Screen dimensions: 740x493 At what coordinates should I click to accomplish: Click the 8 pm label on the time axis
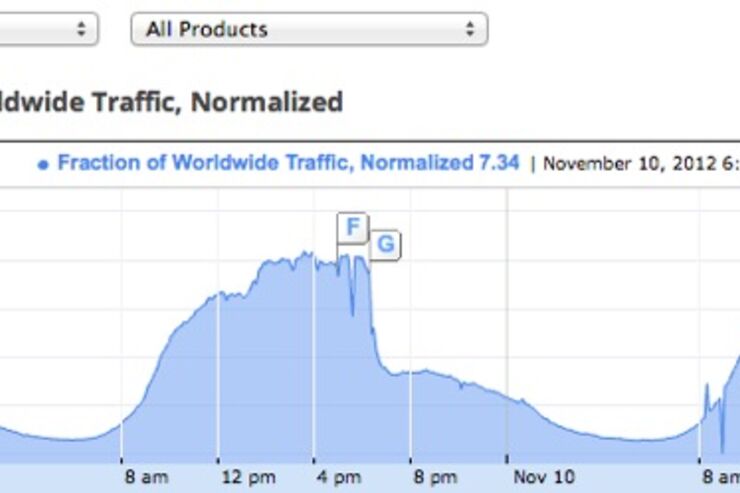[436, 477]
